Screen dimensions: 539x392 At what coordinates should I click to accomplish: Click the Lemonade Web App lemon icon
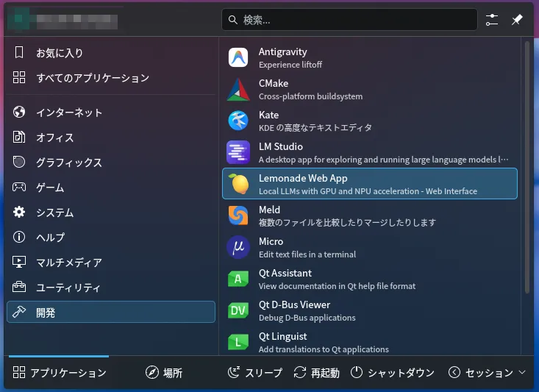point(240,184)
